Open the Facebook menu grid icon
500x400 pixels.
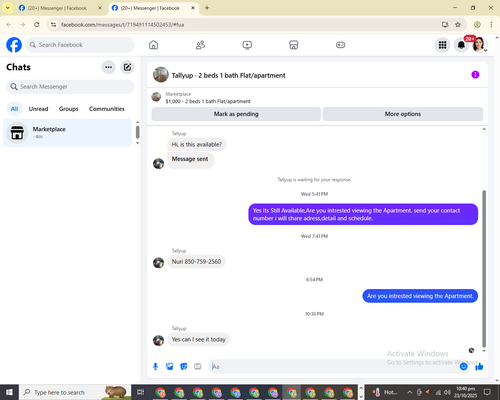442,45
